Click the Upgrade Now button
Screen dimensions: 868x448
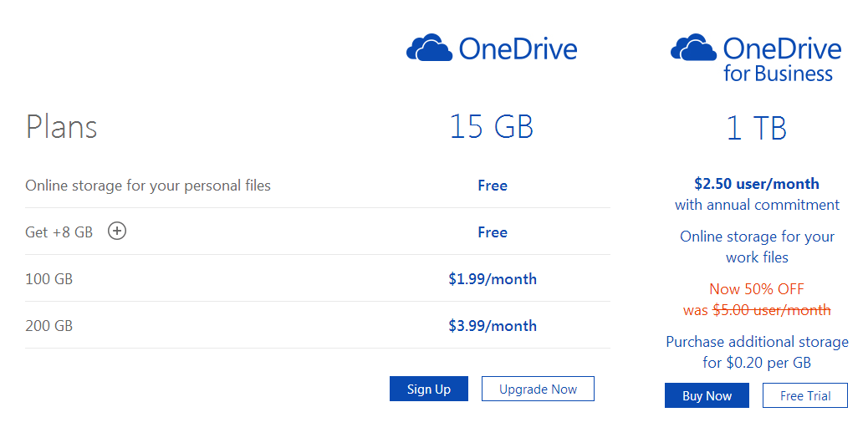[x=538, y=389]
